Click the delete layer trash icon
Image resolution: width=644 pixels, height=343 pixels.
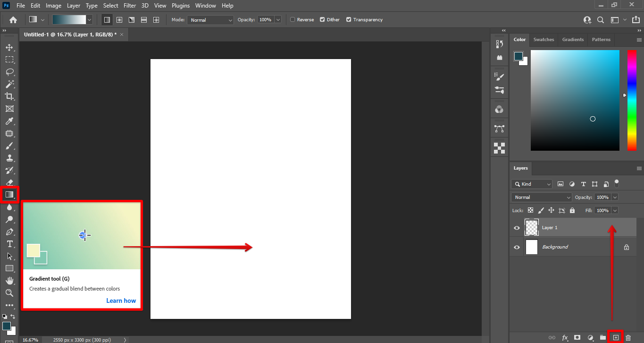coord(628,337)
